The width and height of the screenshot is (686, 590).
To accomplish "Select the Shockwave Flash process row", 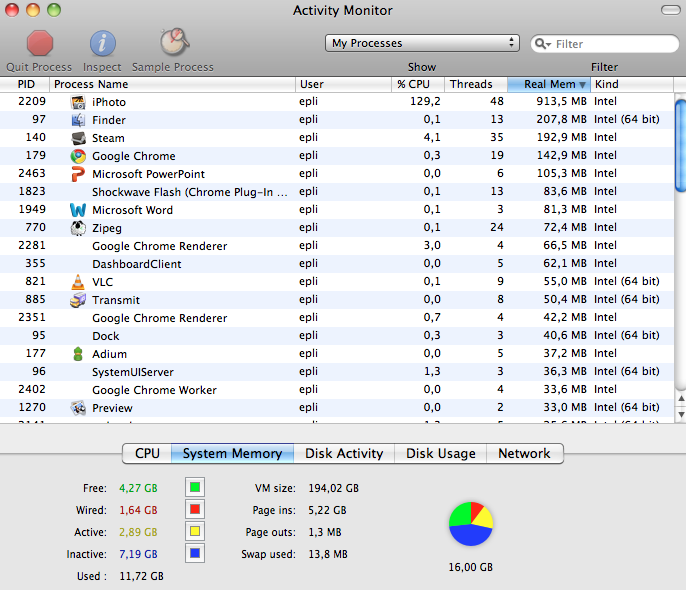I will pyautogui.click(x=337, y=192).
